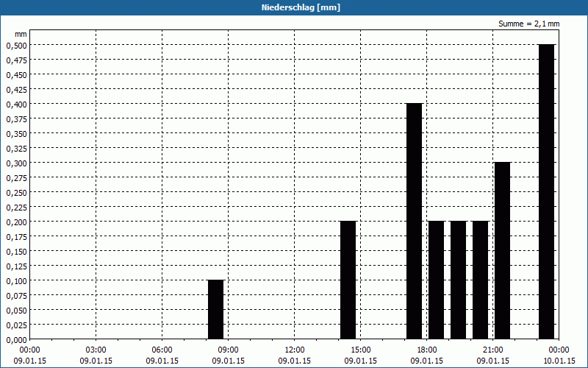The image size is (588, 368).
Task: Click the 0,450 y-axis value
Action: [16, 75]
